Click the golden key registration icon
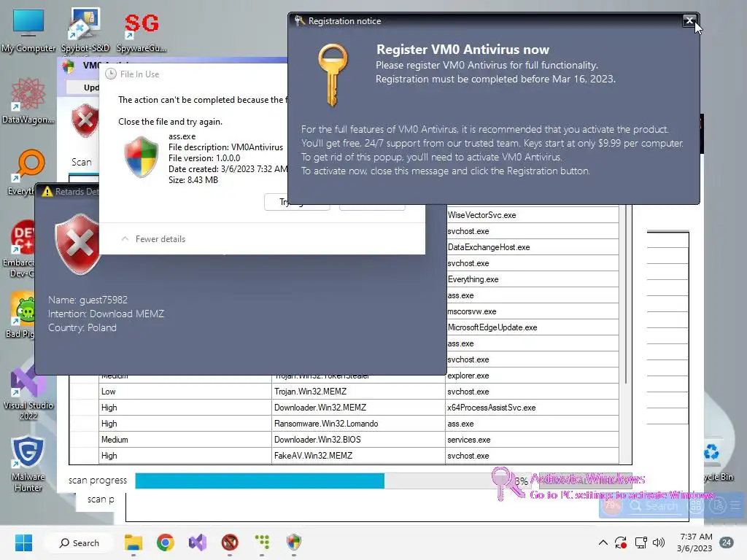This screenshot has height=560, width=747. [x=333, y=75]
